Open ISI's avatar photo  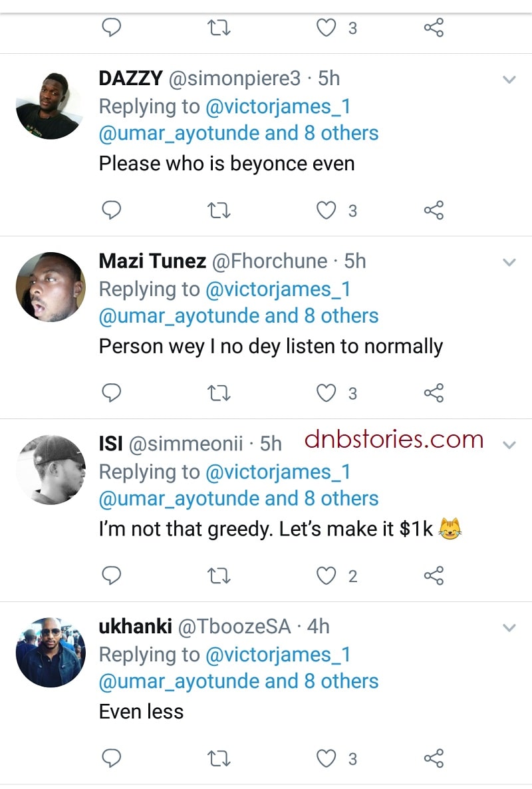51,469
